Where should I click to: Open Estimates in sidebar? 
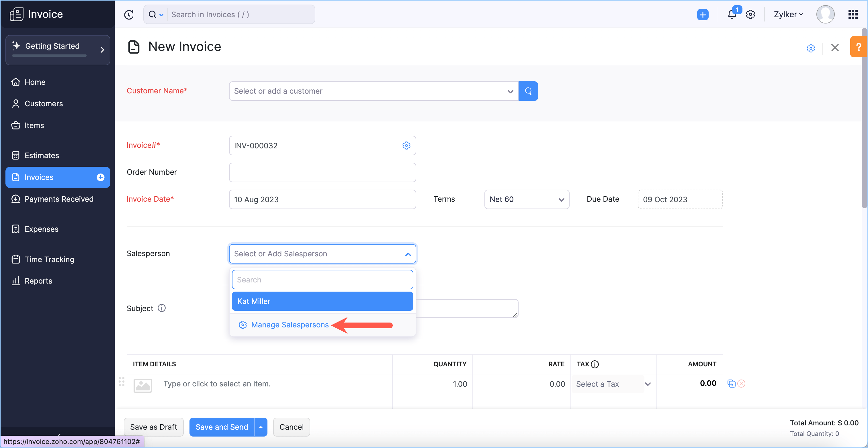58,156
